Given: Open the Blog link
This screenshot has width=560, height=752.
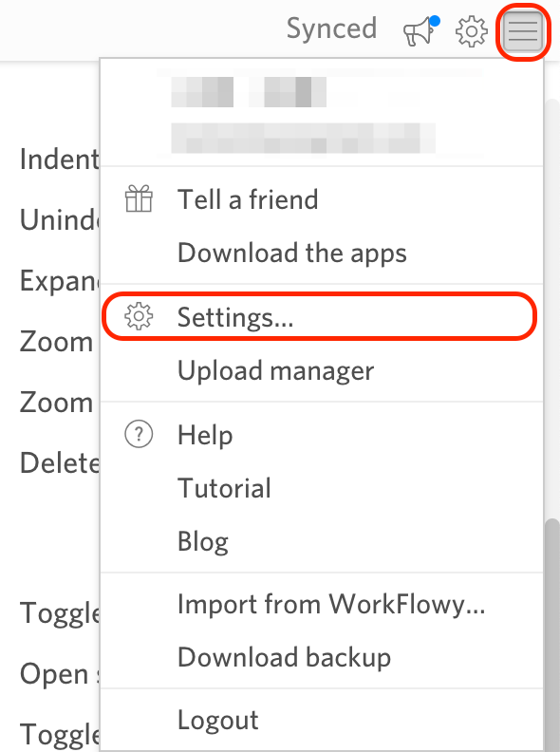Looking at the screenshot, I should [203, 542].
